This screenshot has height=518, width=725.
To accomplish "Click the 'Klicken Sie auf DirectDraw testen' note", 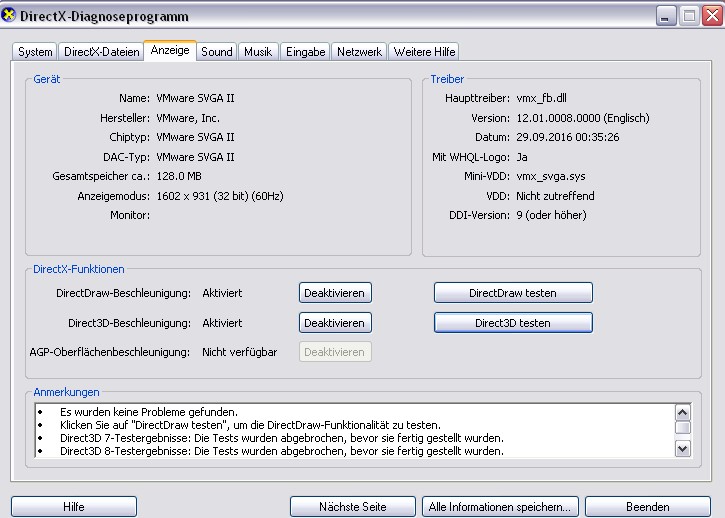I will coord(250,425).
